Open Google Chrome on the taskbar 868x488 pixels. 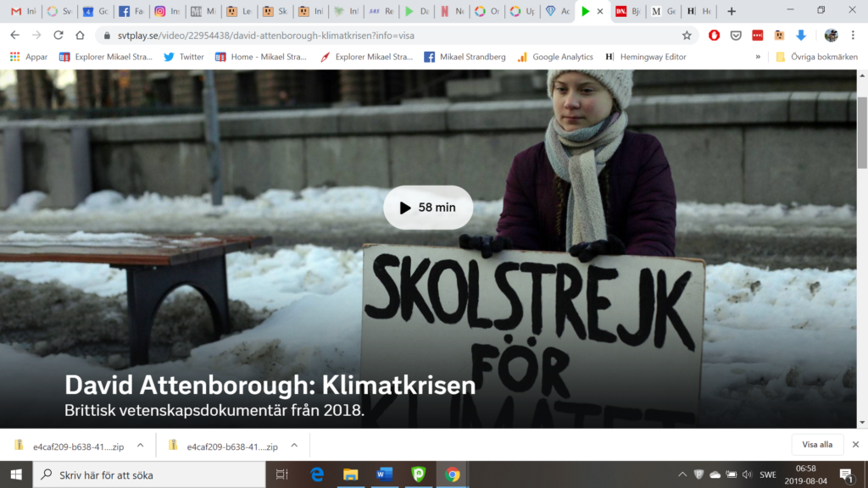[x=453, y=474]
